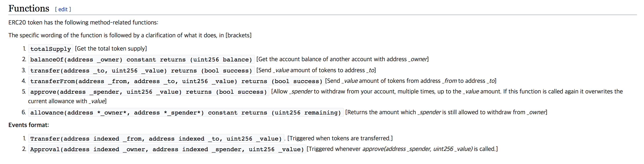Select the balanceOf function code block
This screenshot has width=644, height=164.
[x=141, y=59]
